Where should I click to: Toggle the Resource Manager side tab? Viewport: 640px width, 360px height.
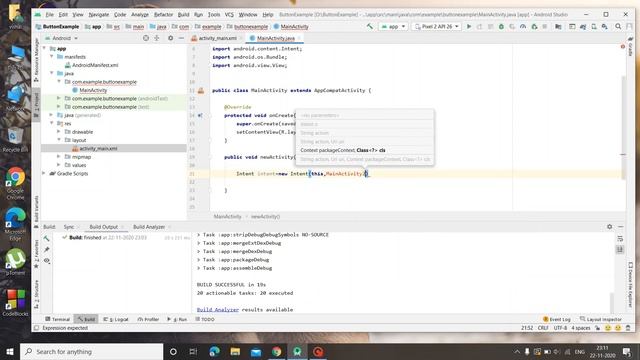point(36,60)
